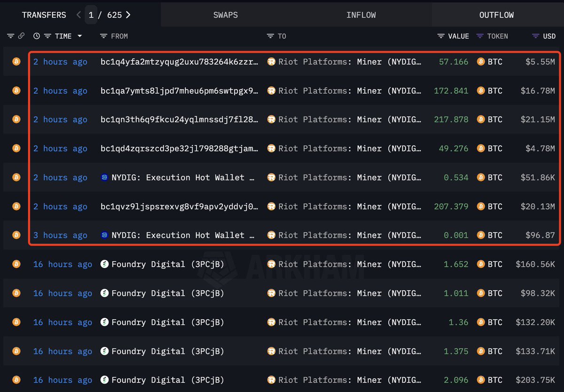Switch to the OUTFLOW tab
The width and height of the screenshot is (564, 392).
[x=497, y=15]
